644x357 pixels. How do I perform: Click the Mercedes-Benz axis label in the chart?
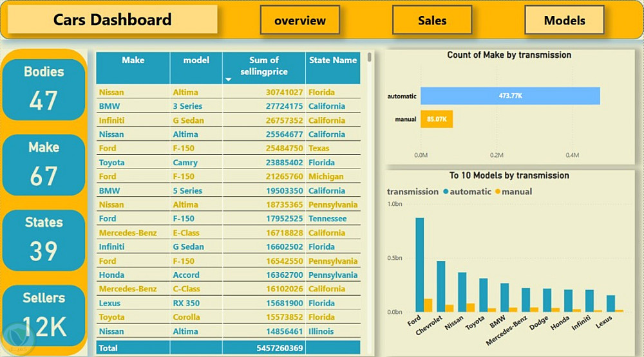pyautogui.click(x=507, y=331)
